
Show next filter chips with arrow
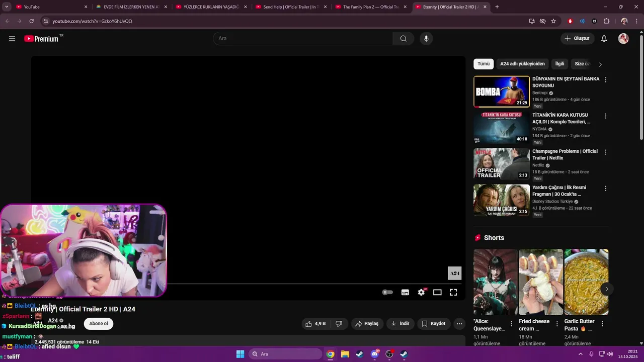(x=600, y=64)
